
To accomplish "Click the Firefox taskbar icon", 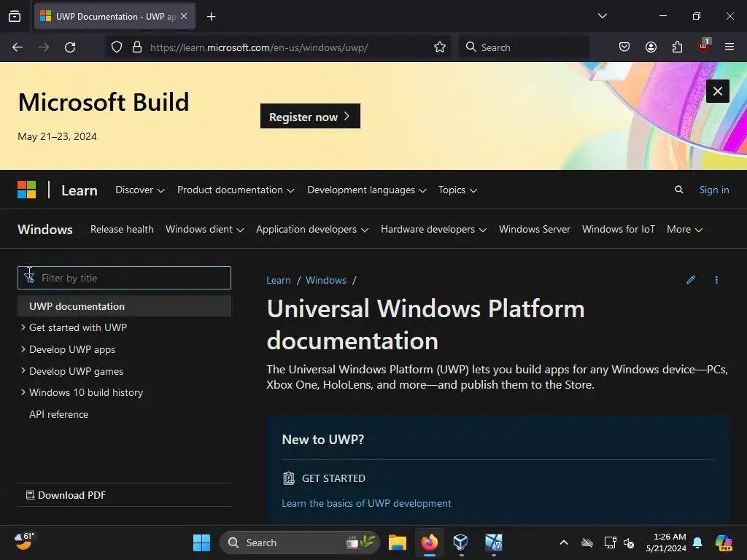I will click(430, 542).
